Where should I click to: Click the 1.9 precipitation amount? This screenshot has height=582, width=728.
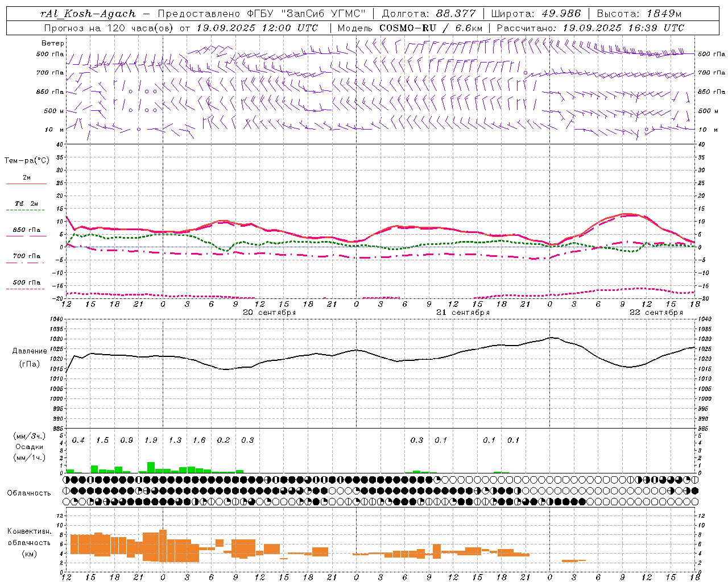(x=151, y=440)
